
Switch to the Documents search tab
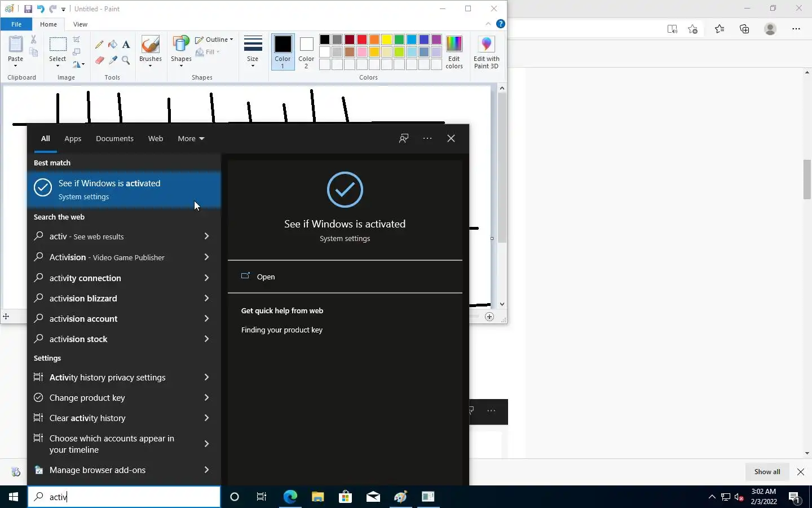coord(114,138)
